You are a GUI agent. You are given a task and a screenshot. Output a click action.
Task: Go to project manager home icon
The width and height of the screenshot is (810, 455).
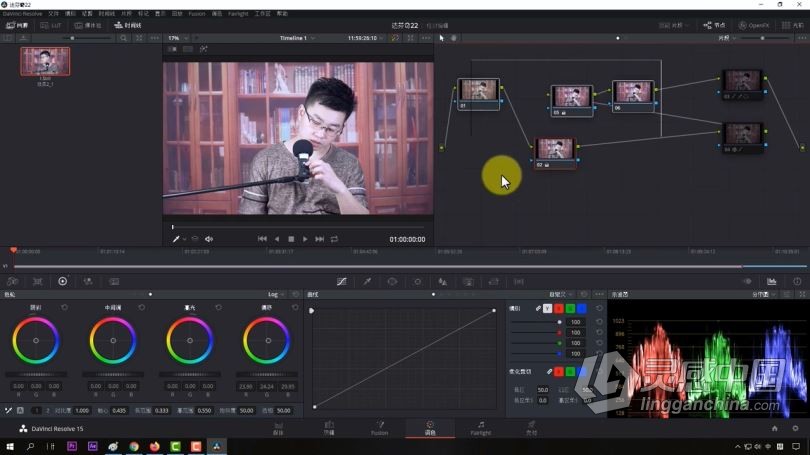pos(774,429)
